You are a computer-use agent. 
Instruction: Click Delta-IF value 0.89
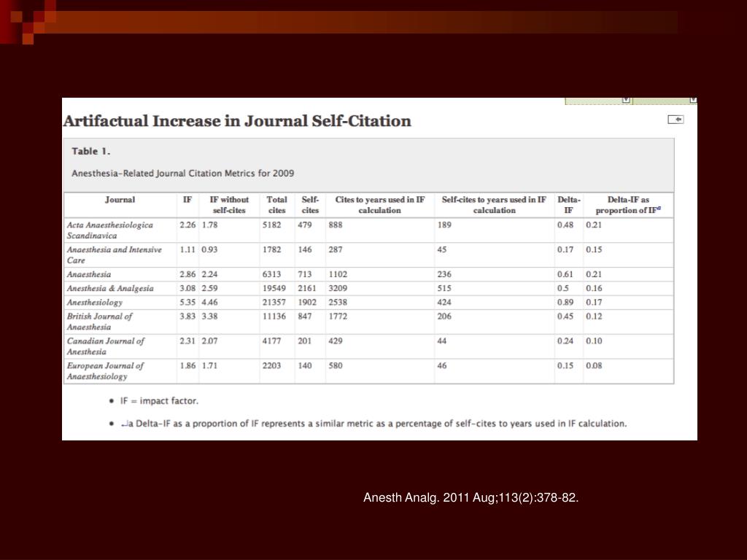pyautogui.click(x=565, y=303)
